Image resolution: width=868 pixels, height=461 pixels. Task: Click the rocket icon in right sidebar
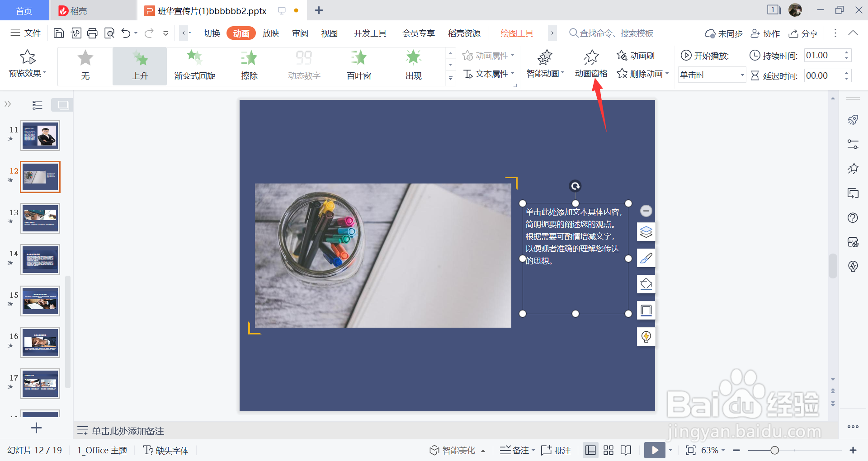(853, 120)
